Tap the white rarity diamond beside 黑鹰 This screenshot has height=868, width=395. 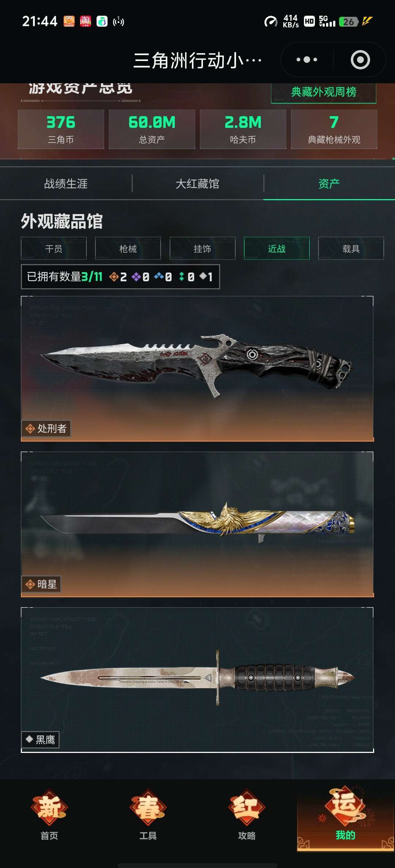29,739
